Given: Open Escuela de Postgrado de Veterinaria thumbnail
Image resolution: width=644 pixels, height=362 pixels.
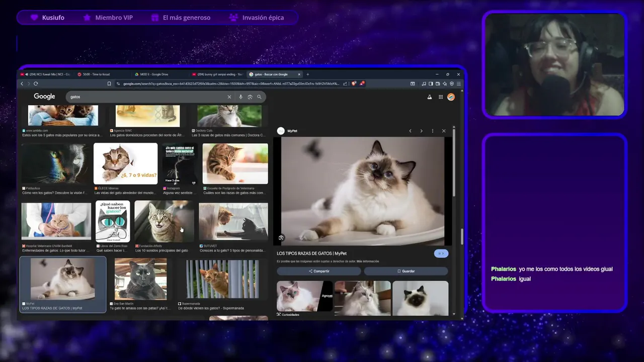Looking at the screenshot, I should [x=235, y=163].
